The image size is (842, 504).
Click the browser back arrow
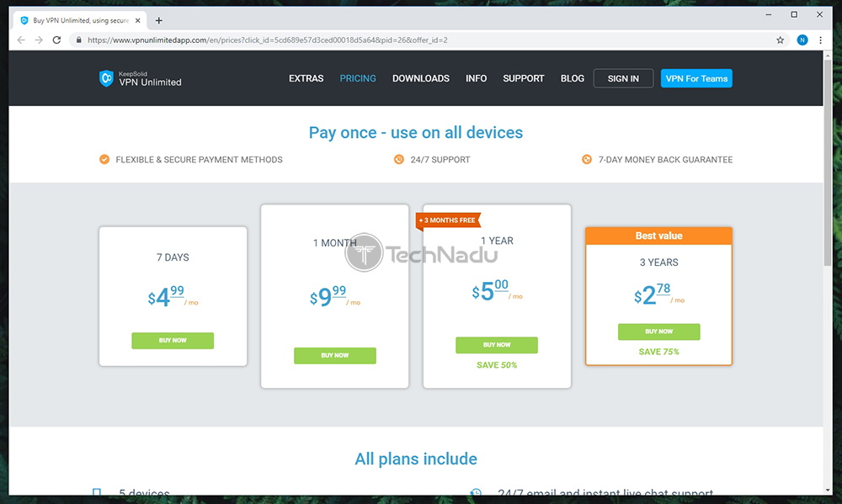pos(21,40)
